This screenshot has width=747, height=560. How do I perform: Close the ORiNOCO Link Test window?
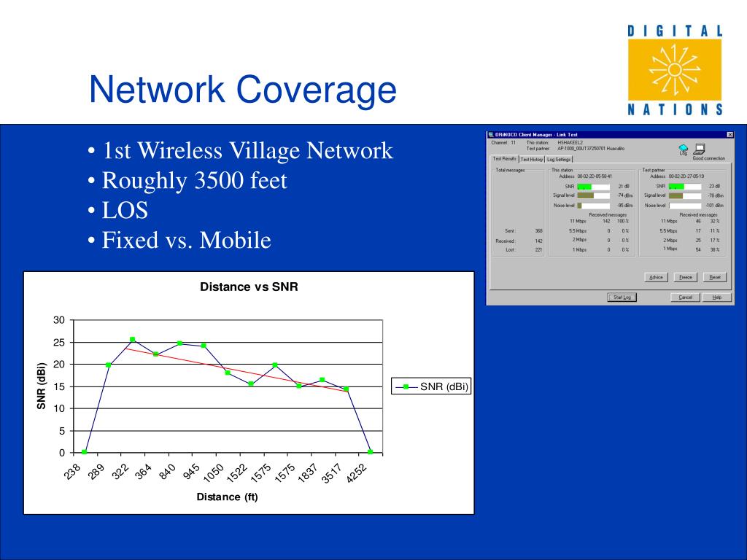(x=729, y=135)
